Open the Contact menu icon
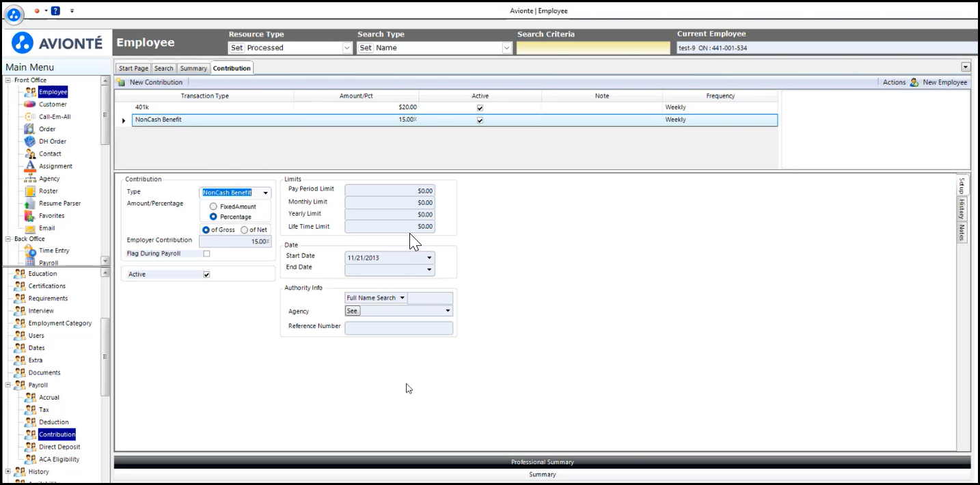This screenshot has height=485, width=980. [30, 154]
